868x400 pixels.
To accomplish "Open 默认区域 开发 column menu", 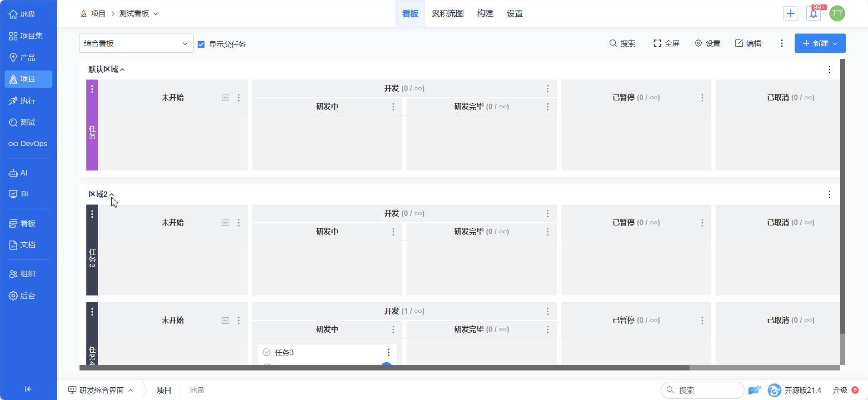I will pyautogui.click(x=548, y=89).
